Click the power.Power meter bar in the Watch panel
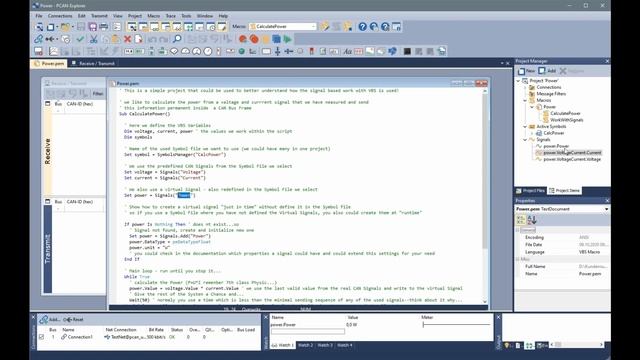Viewport: 640px width, 360px height. click(456, 324)
